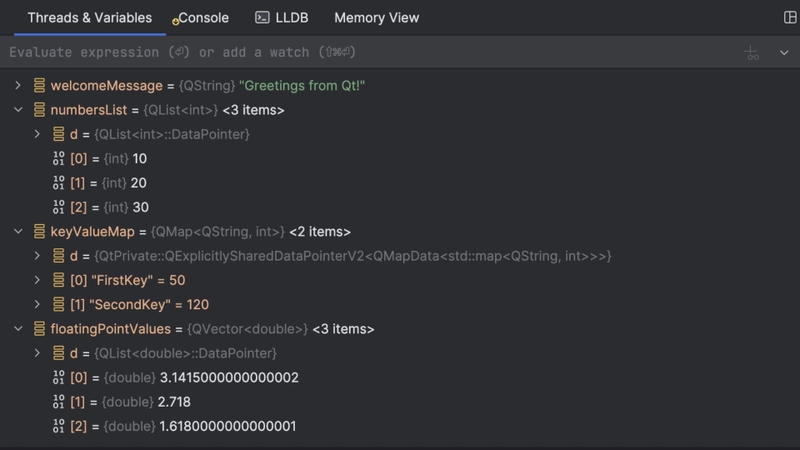Click the binary icon of int value 10
The width and height of the screenshot is (800, 450).
coord(58,159)
